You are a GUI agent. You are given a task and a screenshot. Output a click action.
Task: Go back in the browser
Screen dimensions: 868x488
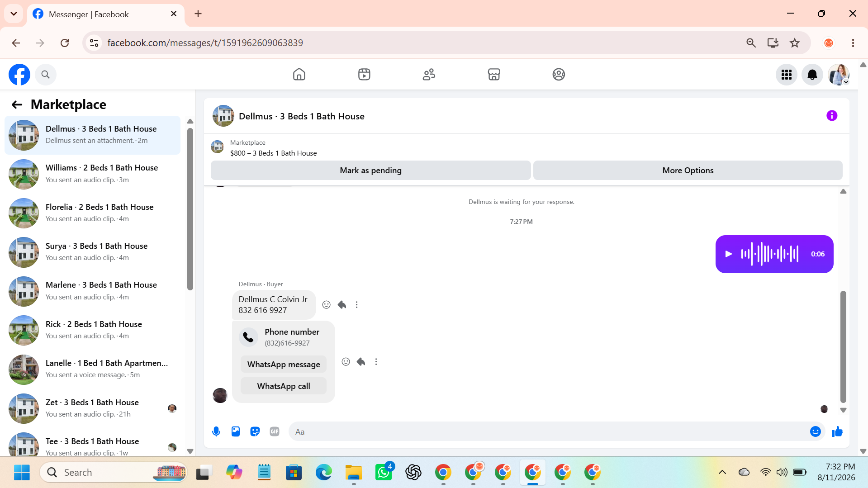pos(16,43)
